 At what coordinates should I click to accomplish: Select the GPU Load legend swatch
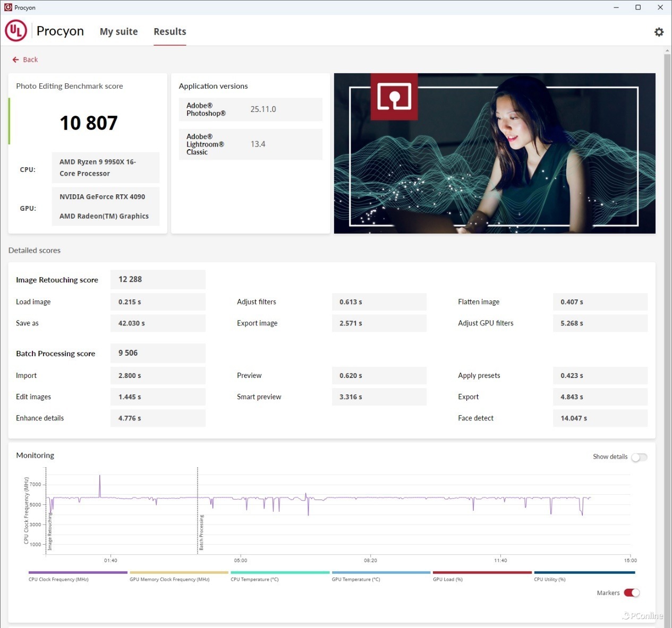coord(482,573)
